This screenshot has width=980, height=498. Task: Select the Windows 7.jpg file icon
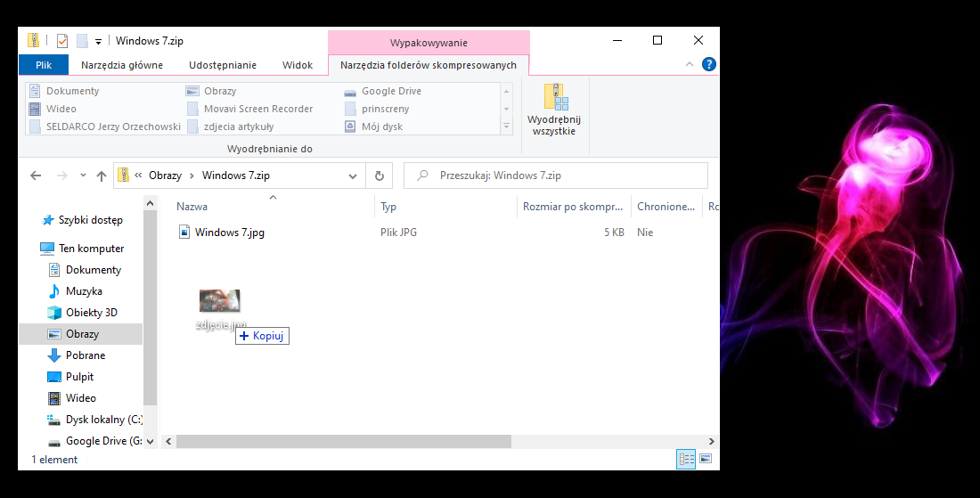(x=184, y=232)
